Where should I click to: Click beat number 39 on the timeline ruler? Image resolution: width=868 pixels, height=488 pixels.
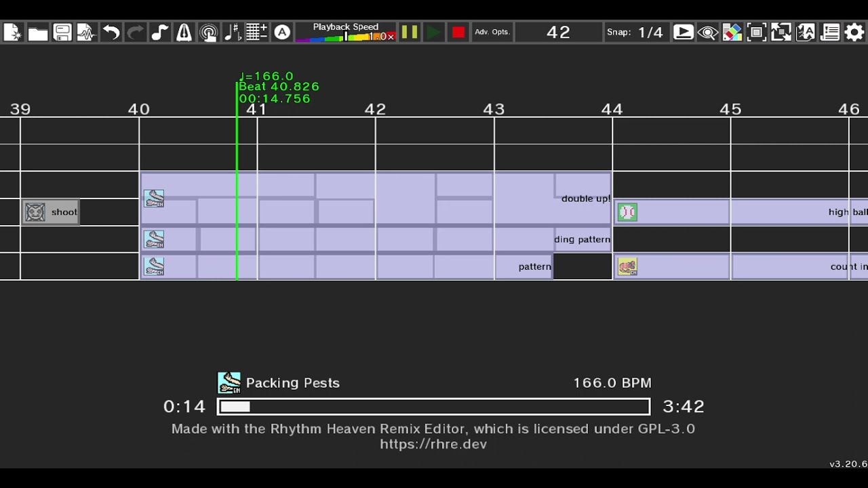point(20,109)
